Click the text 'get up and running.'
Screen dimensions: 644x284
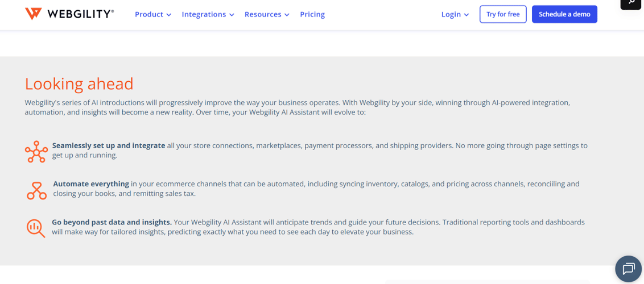(85, 156)
